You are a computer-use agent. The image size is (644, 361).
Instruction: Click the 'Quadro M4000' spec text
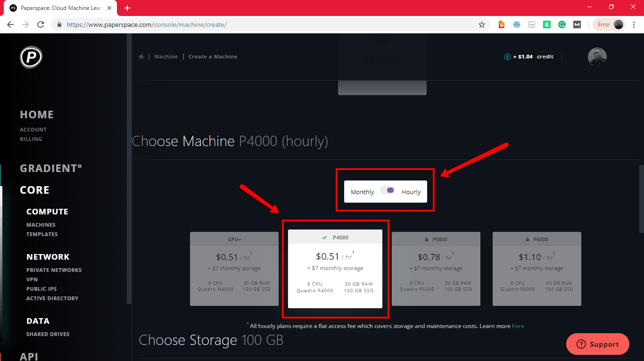pos(215,289)
